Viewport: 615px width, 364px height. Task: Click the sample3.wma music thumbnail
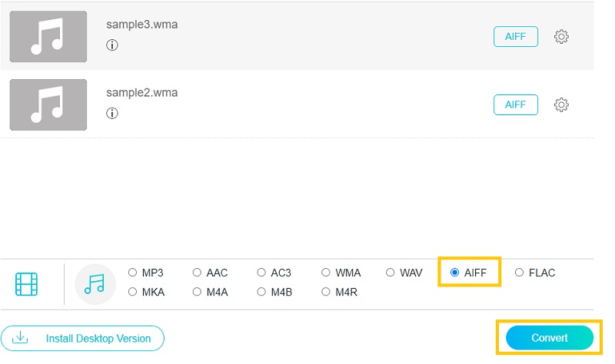48,37
